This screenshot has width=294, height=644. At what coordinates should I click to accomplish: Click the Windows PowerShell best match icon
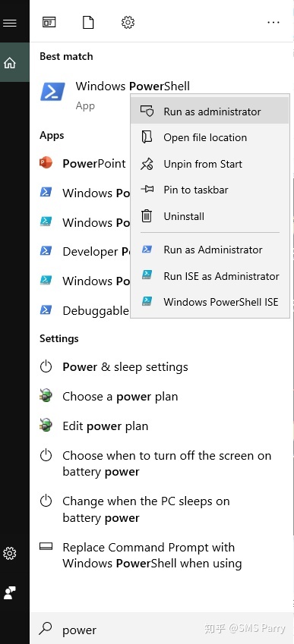[52, 92]
